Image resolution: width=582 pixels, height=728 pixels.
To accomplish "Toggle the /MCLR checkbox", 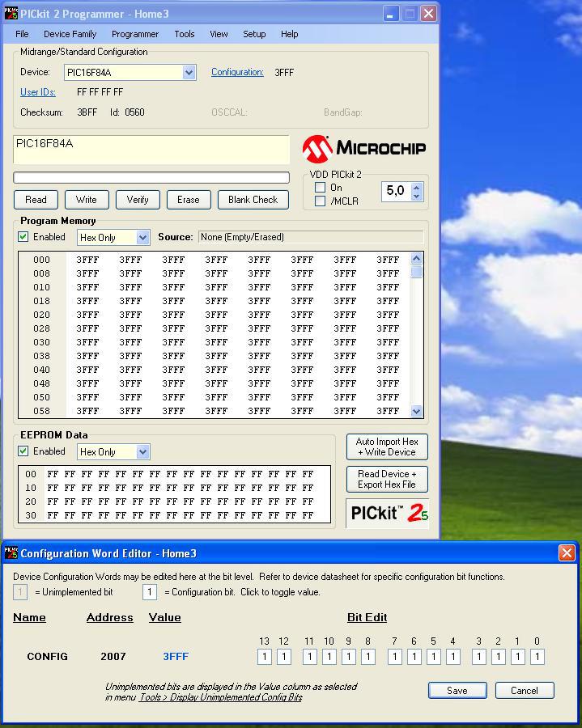I will click(320, 201).
